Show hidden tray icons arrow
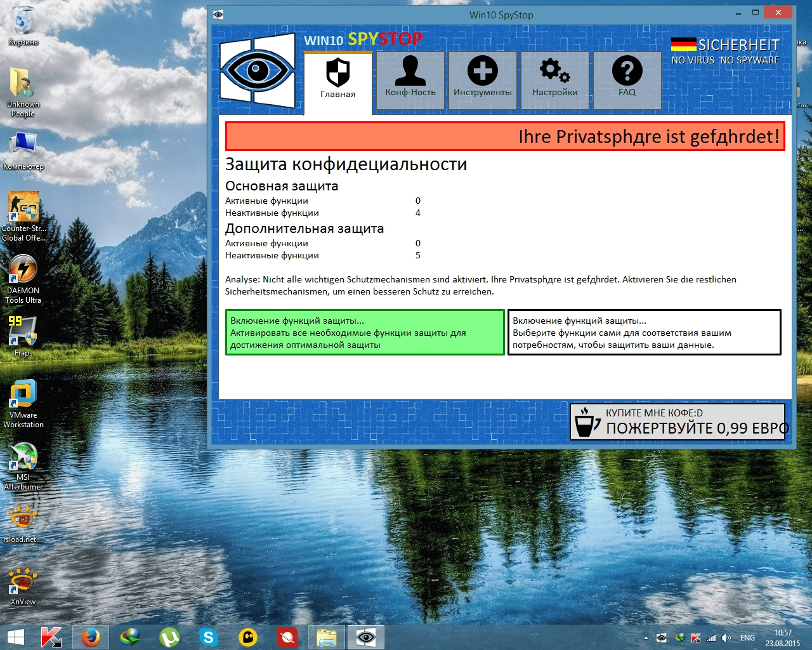The width and height of the screenshot is (812, 650). click(646, 638)
